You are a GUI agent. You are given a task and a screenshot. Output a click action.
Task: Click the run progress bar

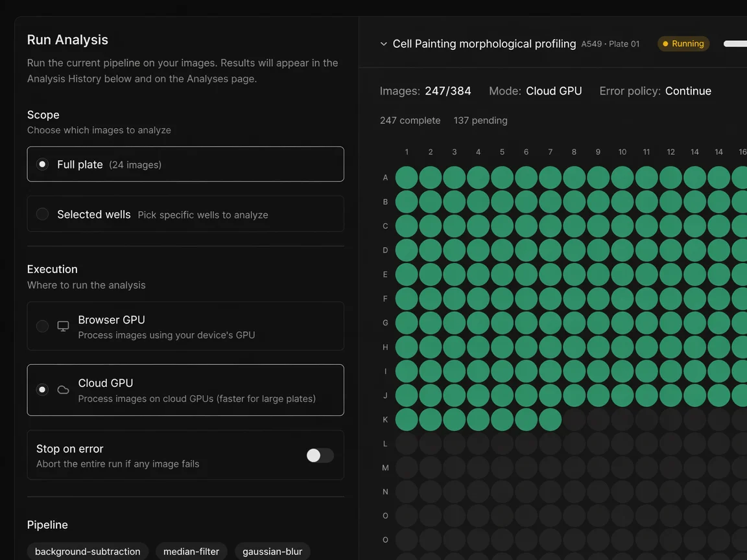[x=735, y=44]
